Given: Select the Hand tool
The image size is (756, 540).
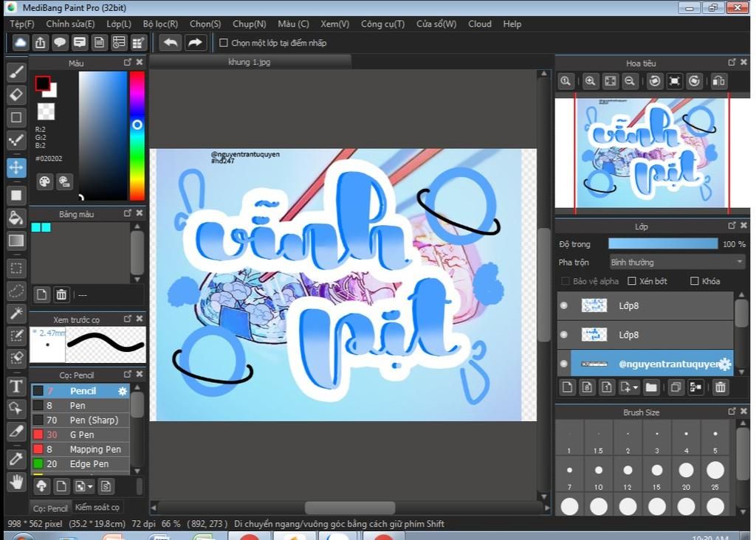Looking at the screenshot, I should 16,481.
